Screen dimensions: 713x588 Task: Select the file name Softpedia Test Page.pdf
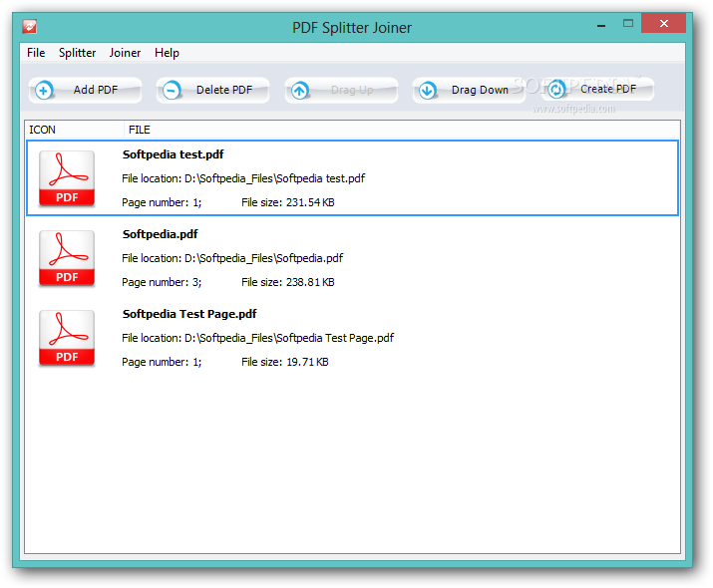point(189,314)
